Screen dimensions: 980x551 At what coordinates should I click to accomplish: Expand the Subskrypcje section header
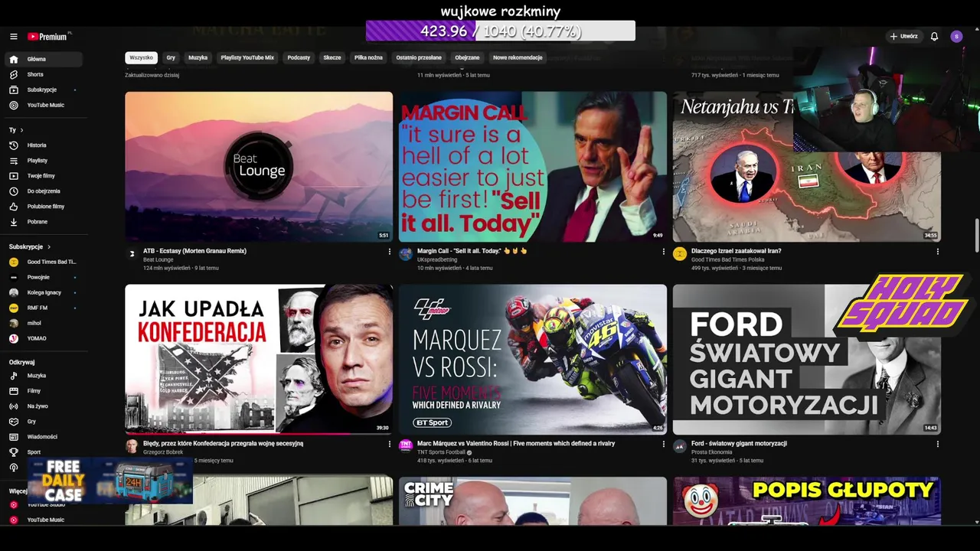[30, 246]
